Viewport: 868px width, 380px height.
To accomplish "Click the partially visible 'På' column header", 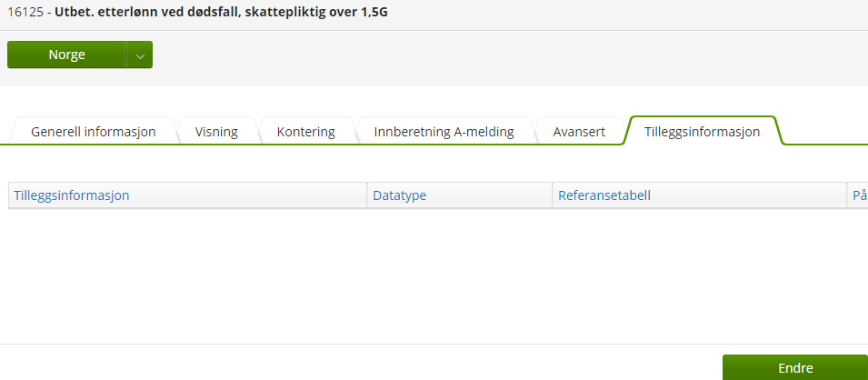I will click(x=859, y=195).
